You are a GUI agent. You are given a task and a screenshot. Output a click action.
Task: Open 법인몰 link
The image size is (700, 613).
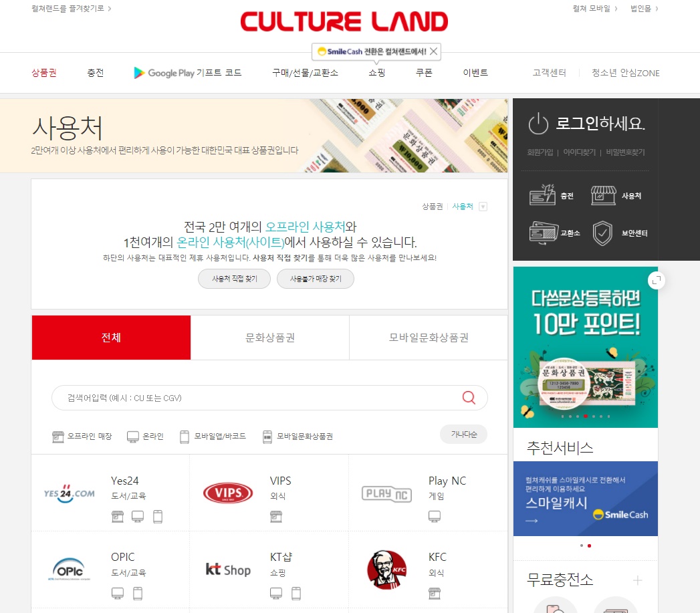point(645,9)
